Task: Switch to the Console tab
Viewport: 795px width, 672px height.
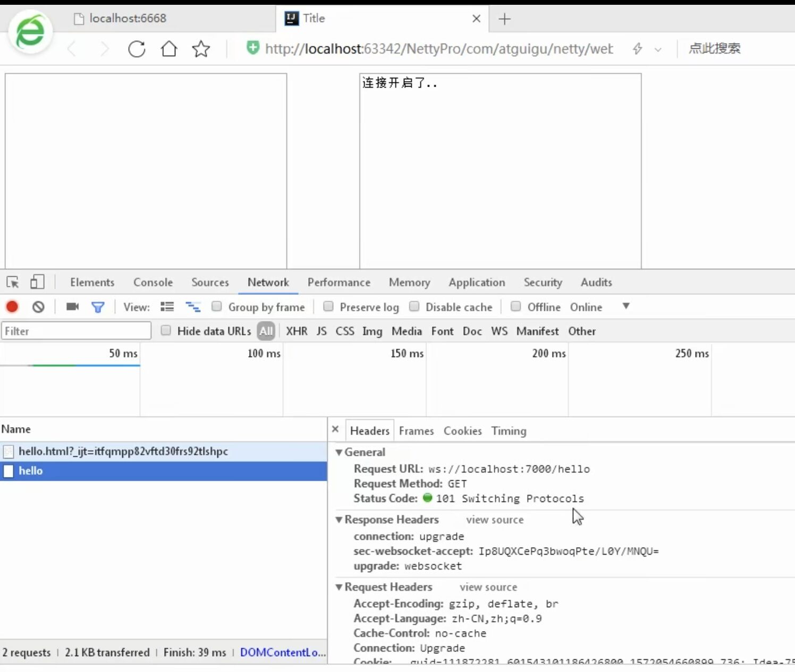Action: pos(153,282)
